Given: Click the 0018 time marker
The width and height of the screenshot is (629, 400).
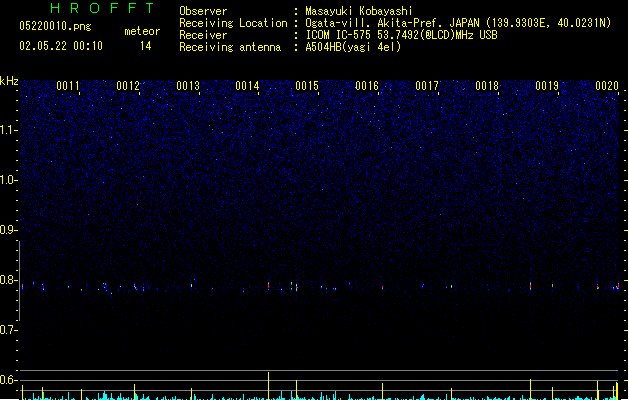Looking at the screenshot, I should tap(487, 86).
